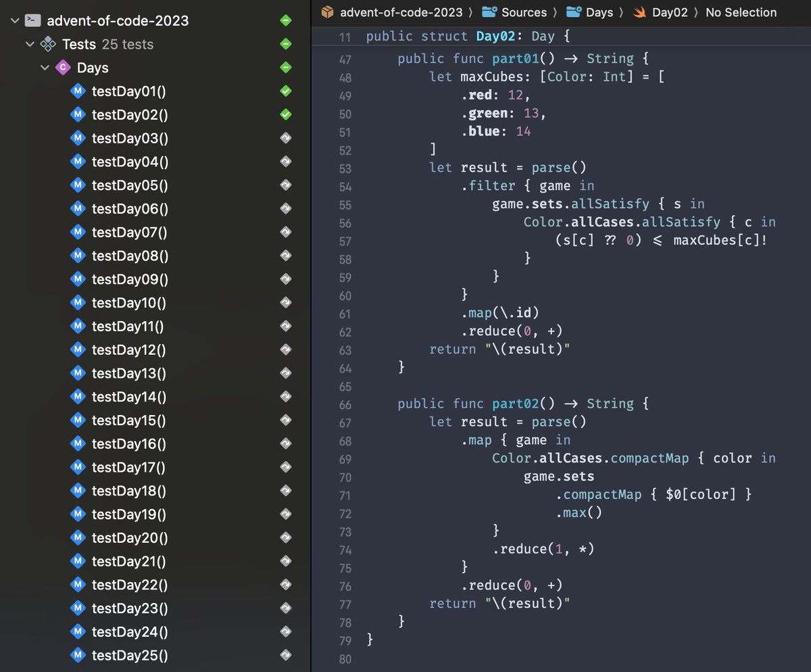Select testDay21() in the test navigator

(x=128, y=561)
